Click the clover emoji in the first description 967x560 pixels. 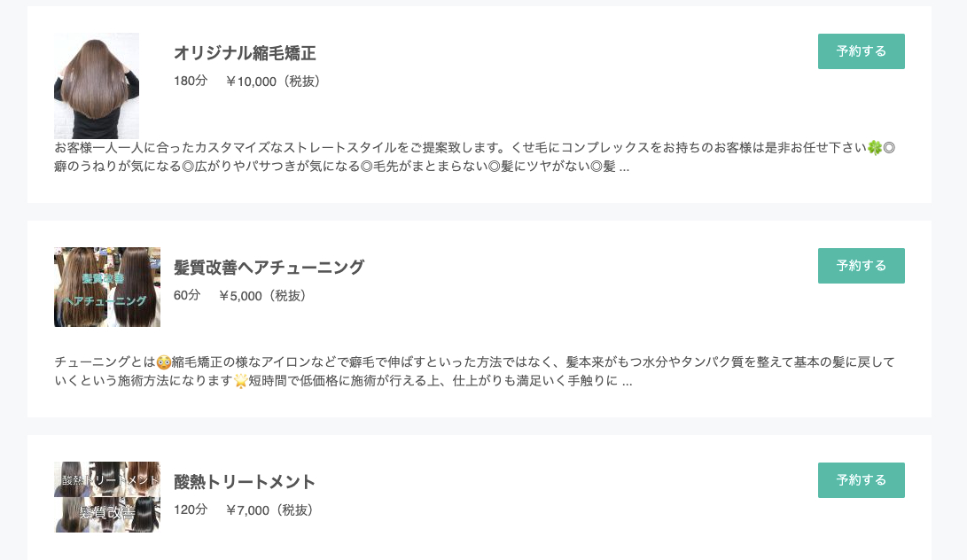[x=874, y=148]
